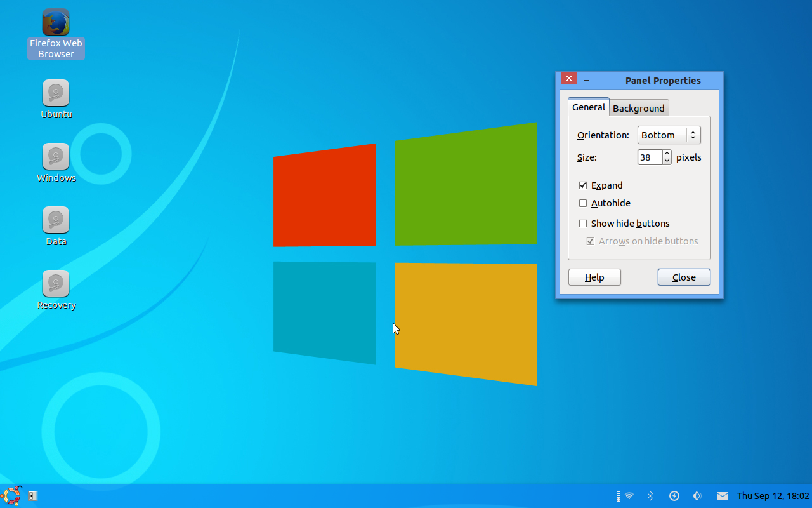The image size is (812, 508).
Task: Switch to the Background tab
Action: point(639,108)
